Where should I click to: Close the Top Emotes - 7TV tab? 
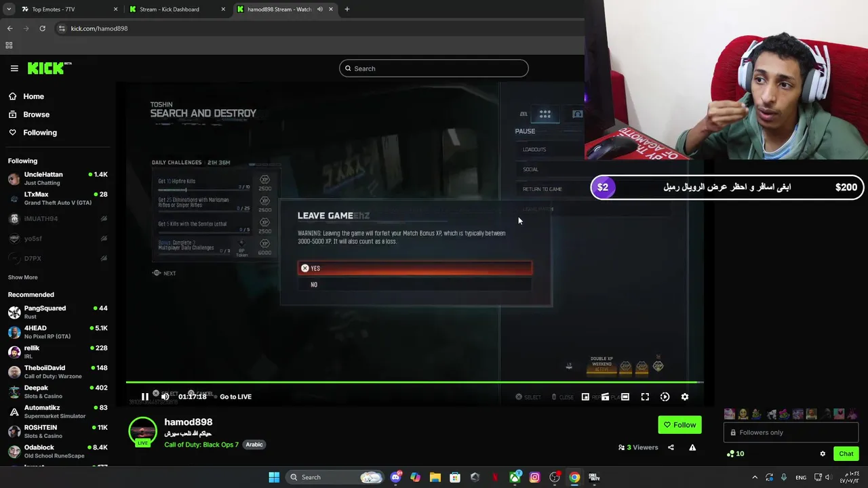pos(115,9)
